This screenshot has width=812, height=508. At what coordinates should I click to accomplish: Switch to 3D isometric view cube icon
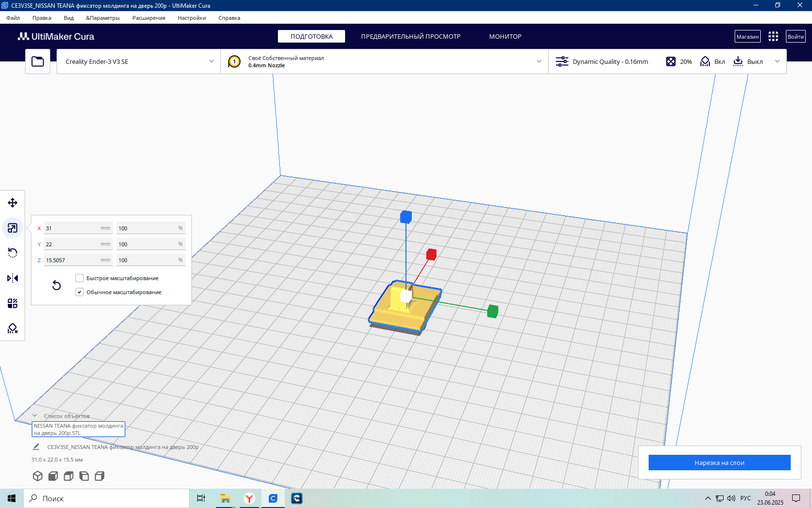[x=38, y=476]
